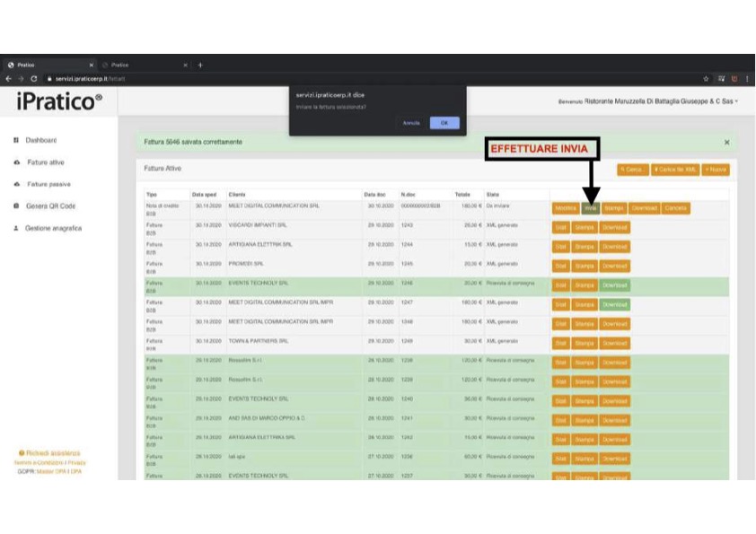Screen dimensions: 756x534
Task: Go back with the browser back arrow
Action: coord(8,79)
